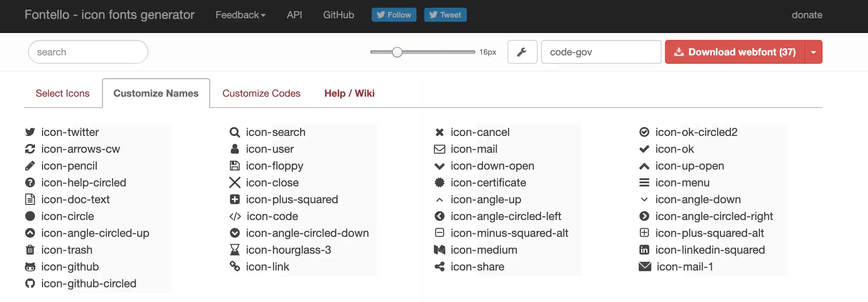Click the hourglass glyph icon
The image size is (868, 302).
[234, 250]
